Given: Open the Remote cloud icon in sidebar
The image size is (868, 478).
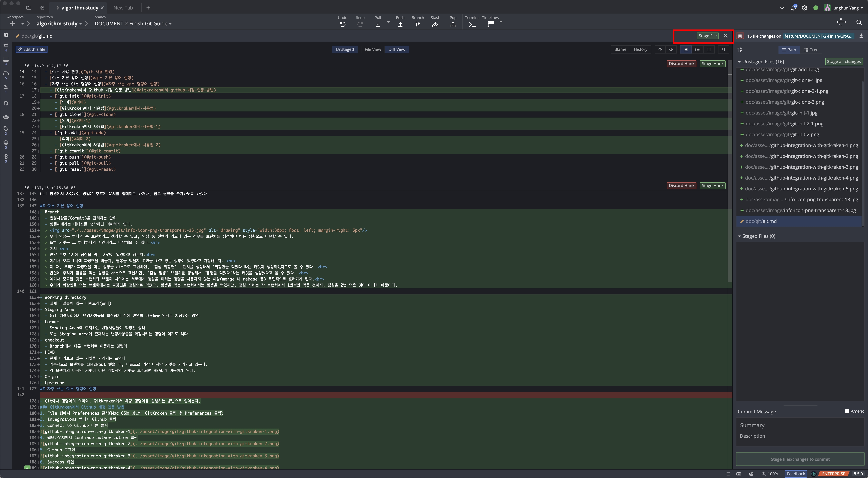Looking at the screenshot, I should pyautogui.click(x=6, y=73).
